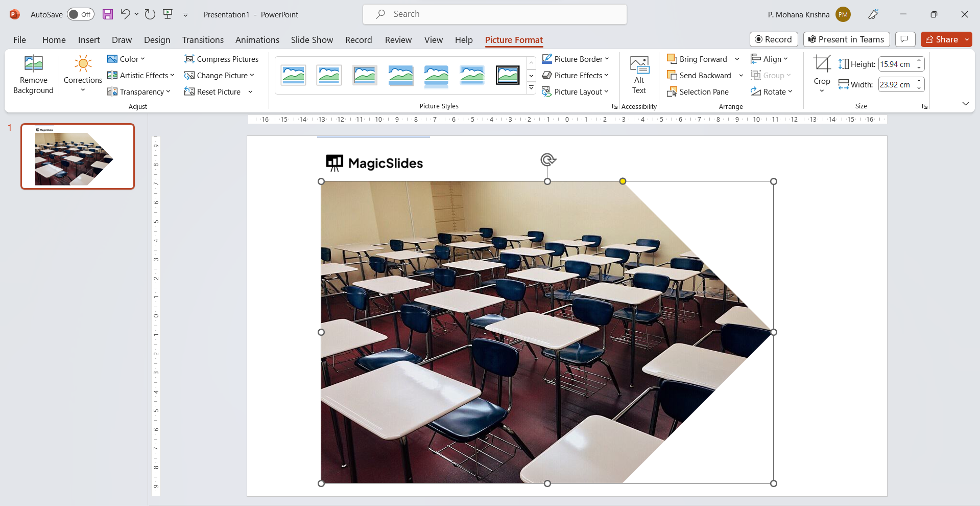
Task: Collapse the ribbon with chevron
Action: [x=965, y=104]
